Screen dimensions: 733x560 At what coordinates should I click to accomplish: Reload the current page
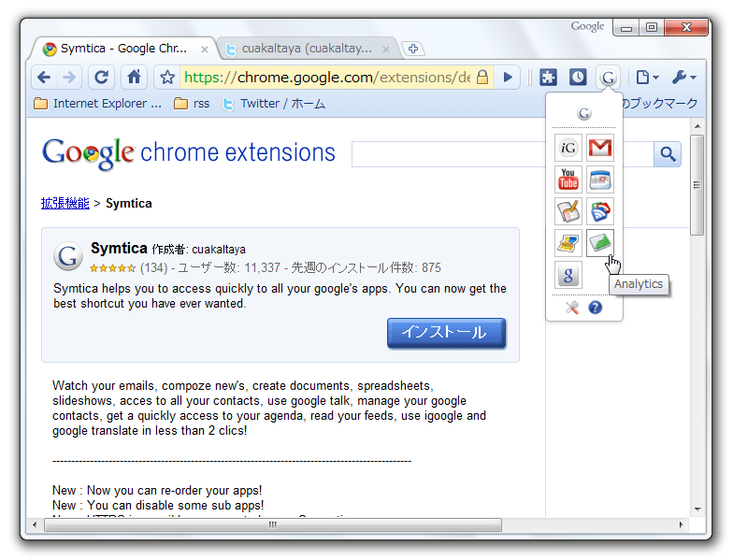101,77
